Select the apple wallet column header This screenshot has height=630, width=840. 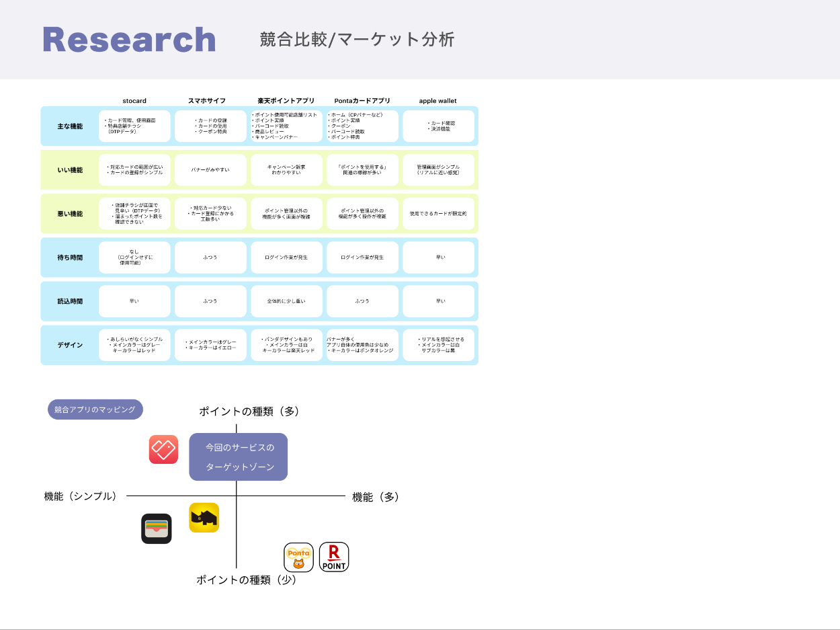point(438,101)
